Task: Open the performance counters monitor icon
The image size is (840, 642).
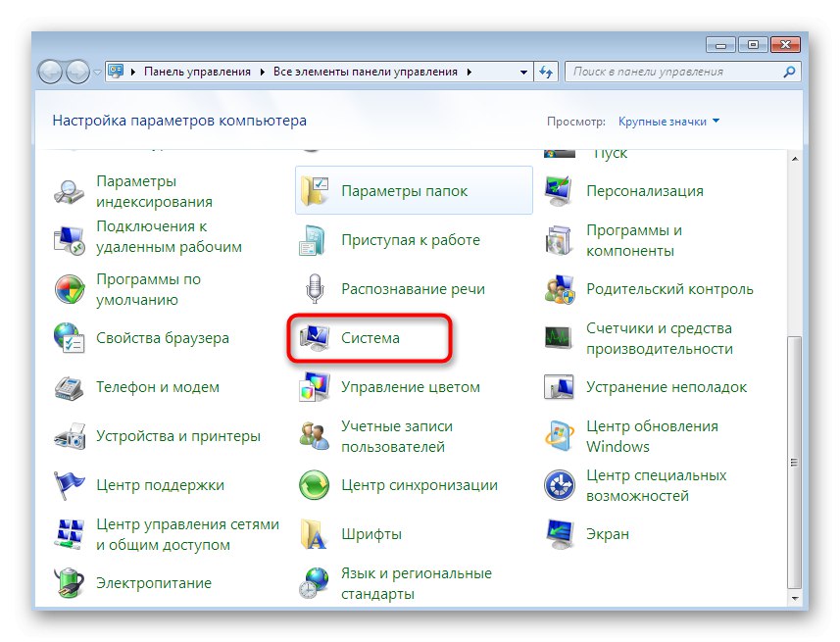Action: [x=560, y=338]
